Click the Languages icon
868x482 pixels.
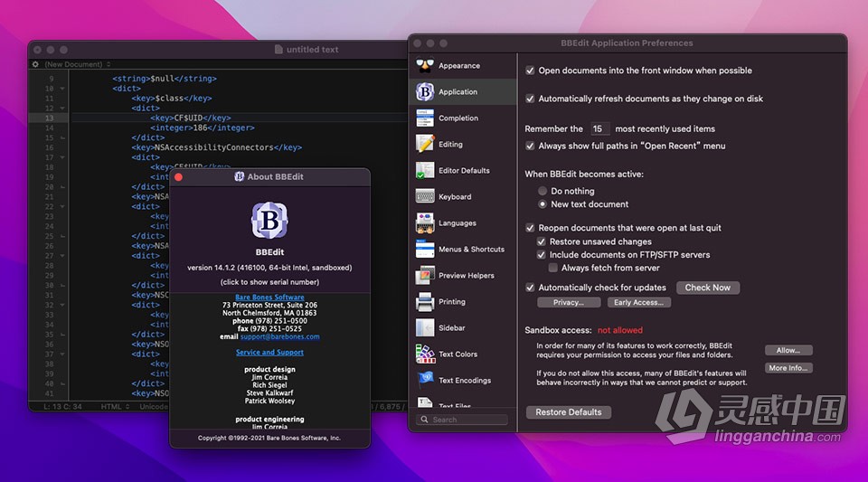(x=425, y=223)
